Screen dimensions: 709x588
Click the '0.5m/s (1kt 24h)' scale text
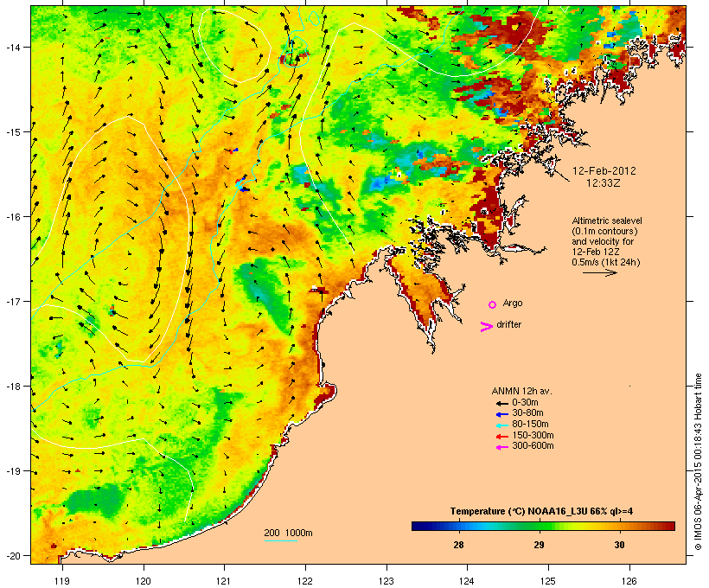606,262
